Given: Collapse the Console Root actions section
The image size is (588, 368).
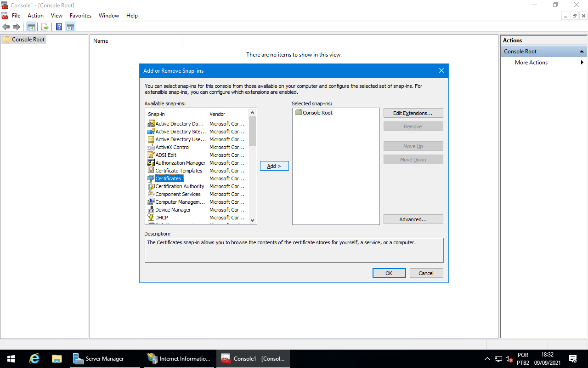Looking at the screenshot, I should (582, 52).
